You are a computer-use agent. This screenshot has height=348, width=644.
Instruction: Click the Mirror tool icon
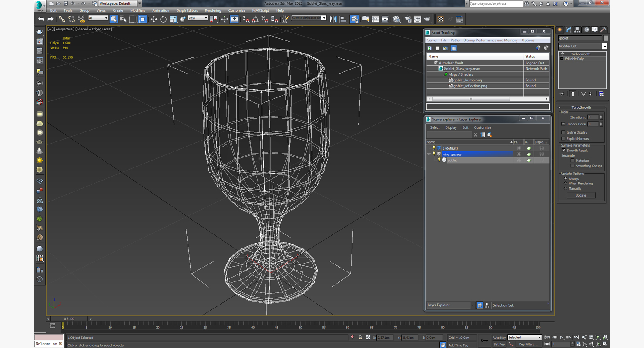pos(333,19)
